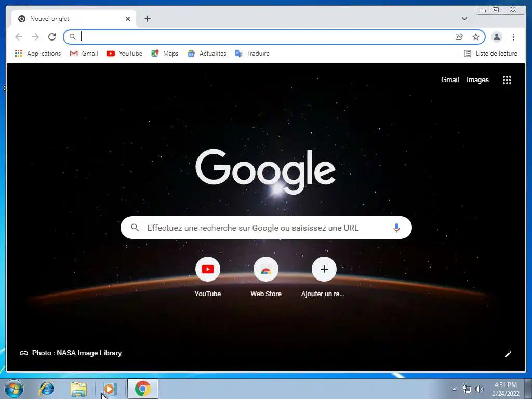Screen dimensions: 532x399
Task: Open the profile avatar icon
Action: 496,37
